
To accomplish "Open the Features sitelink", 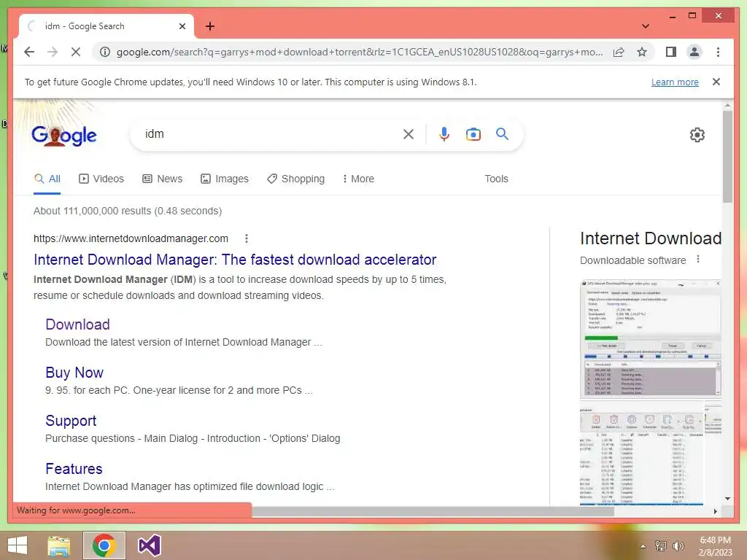I will pyautogui.click(x=74, y=469).
